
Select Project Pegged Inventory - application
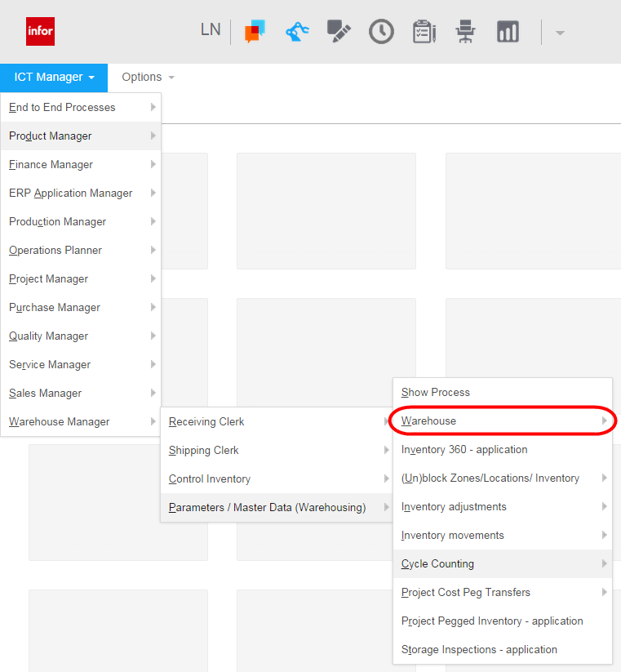[492, 621]
